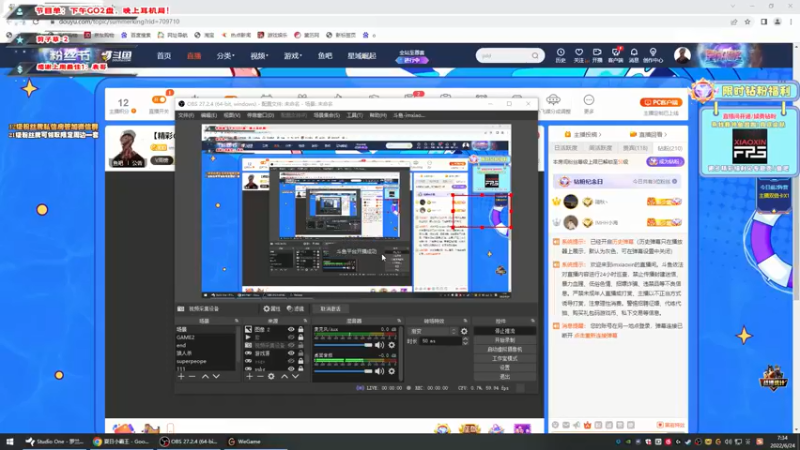Viewport: 800px width, 450px height.
Task: Open transition properties gear next to 渐变
Action: (x=464, y=331)
